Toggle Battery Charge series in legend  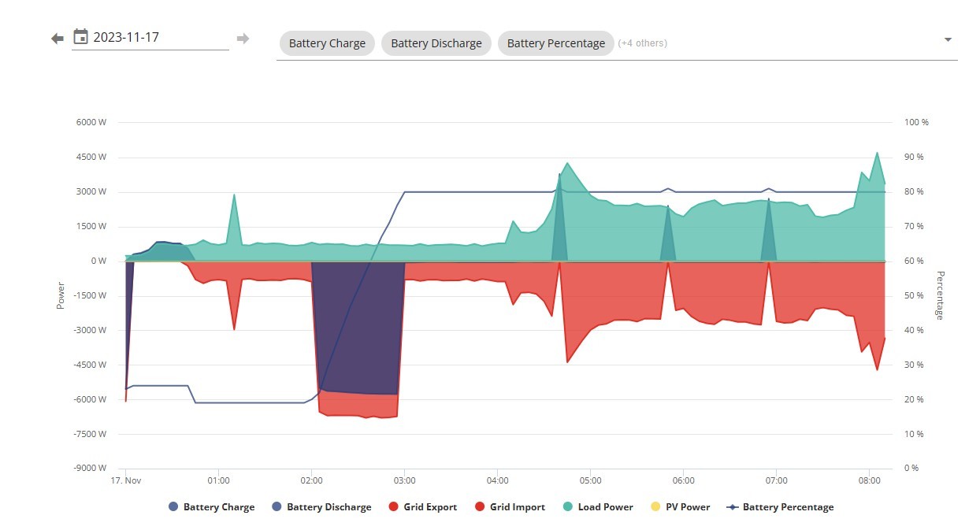[212, 507]
